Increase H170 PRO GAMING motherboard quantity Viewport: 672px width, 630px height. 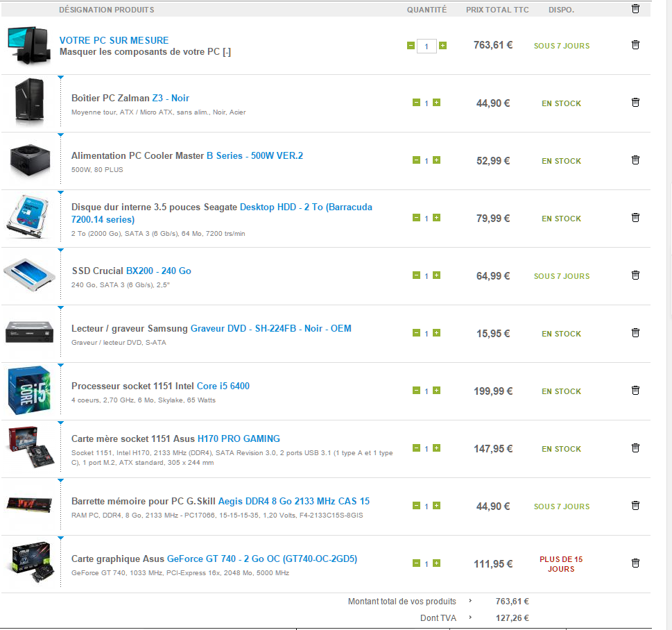436,448
